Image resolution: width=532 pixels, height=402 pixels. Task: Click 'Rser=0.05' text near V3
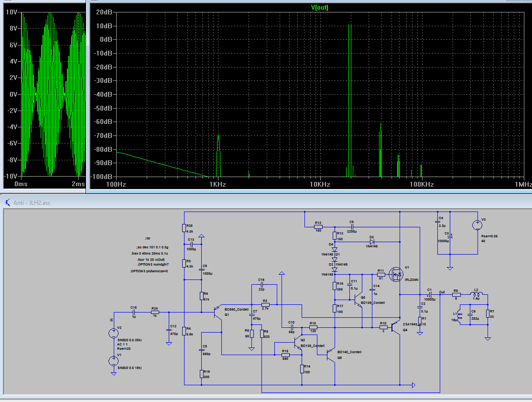489,236
